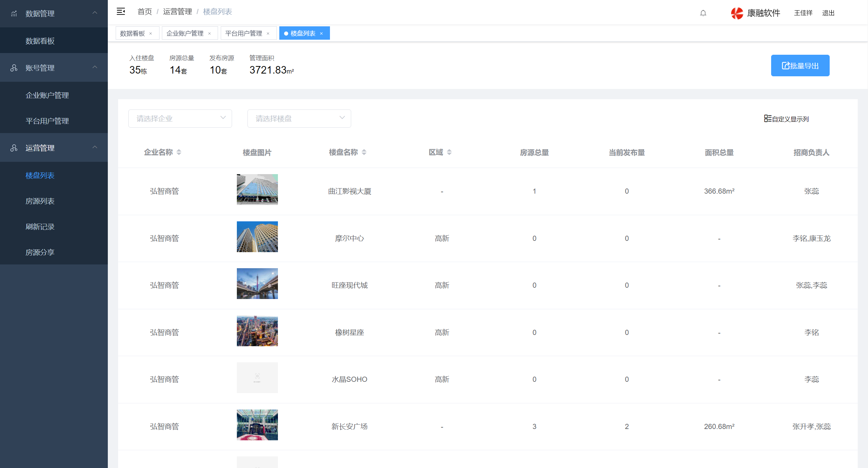The height and width of the screenshot is (468, 868).
Task: Click the 运营管理 sidebar icon
Action: pos(14,148)
